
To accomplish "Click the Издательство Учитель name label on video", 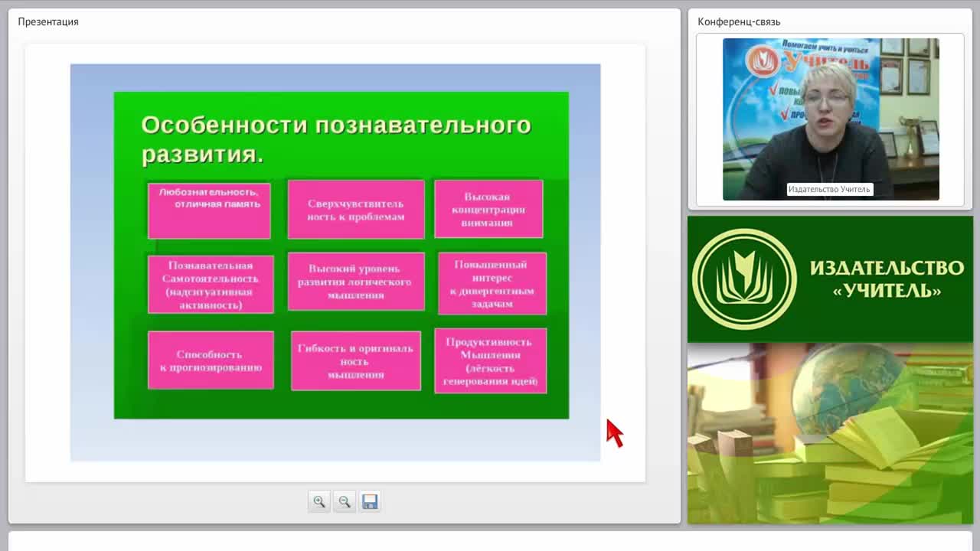I will coord(829,189).
